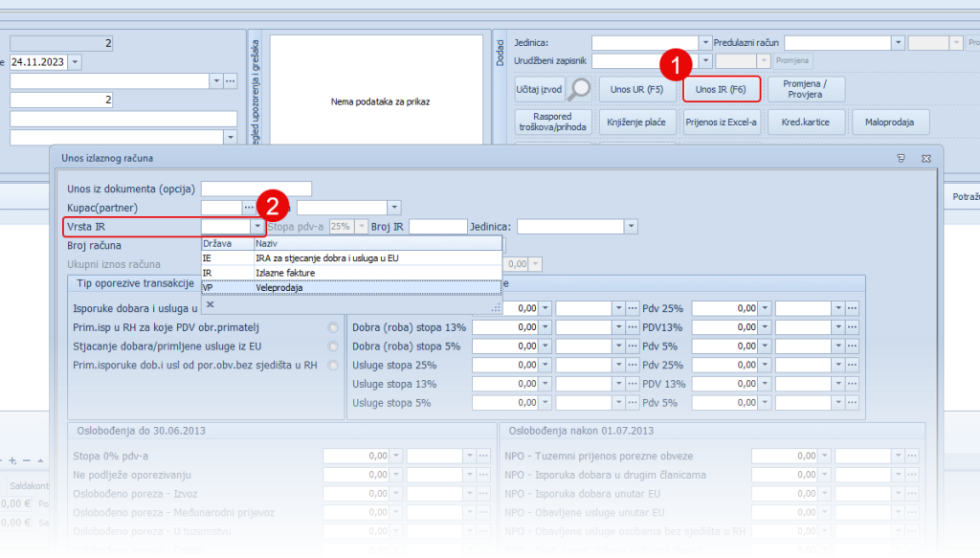Click the magnifier icon beside Učitaj izvod
The width and height of the screenshot is (980, 558).
[579, 90]
